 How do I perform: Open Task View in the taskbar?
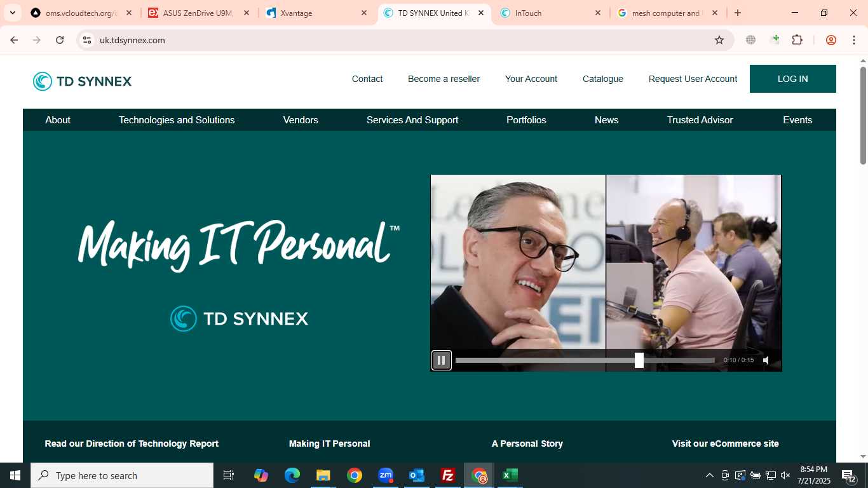click(x=229, y=475)
